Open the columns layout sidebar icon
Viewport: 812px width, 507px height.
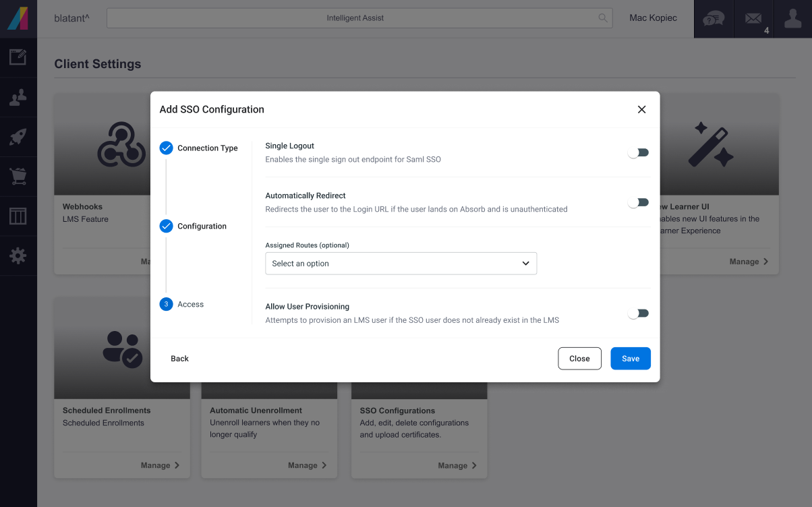[x=18, y=216]
